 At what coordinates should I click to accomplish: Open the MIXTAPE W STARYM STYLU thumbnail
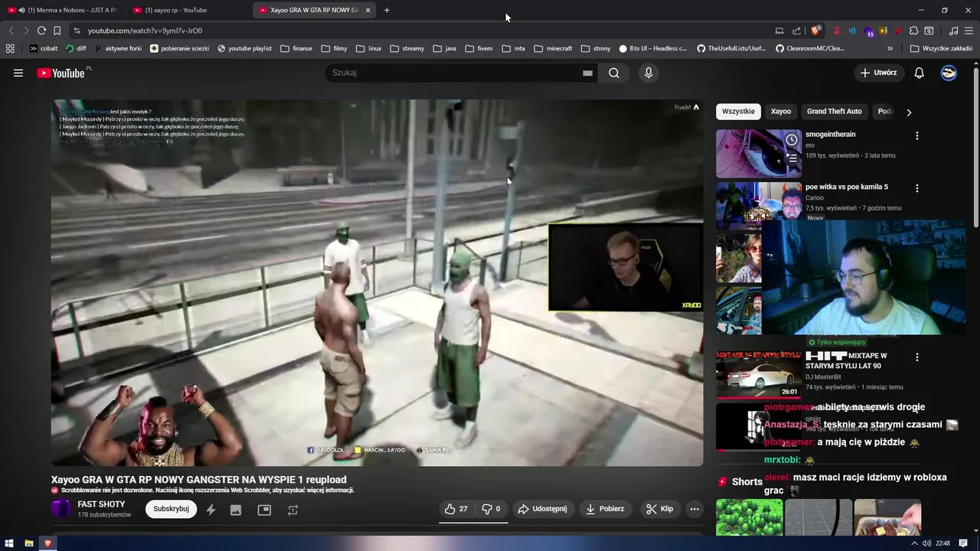(x=759, y=374)
